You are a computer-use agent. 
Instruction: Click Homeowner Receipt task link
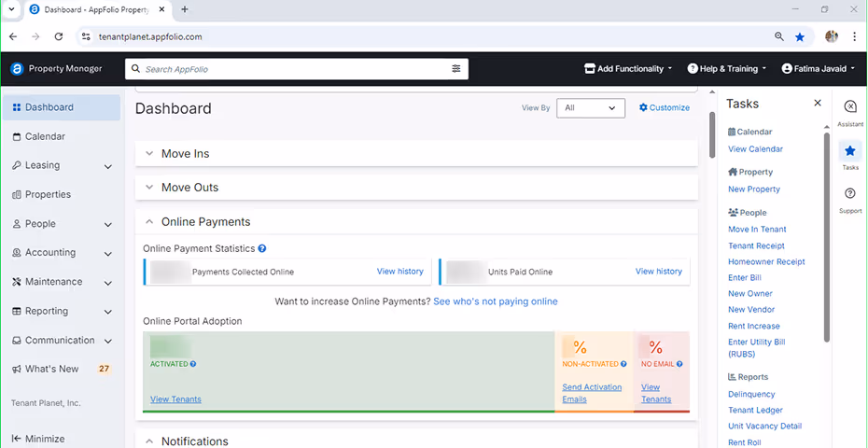click(x=766, y=261)
